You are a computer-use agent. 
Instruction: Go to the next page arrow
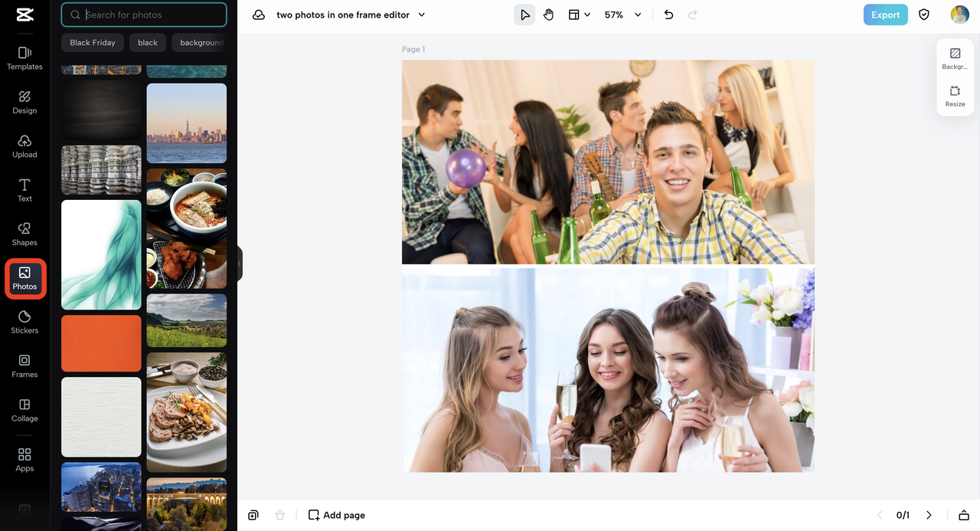point(929,515)
